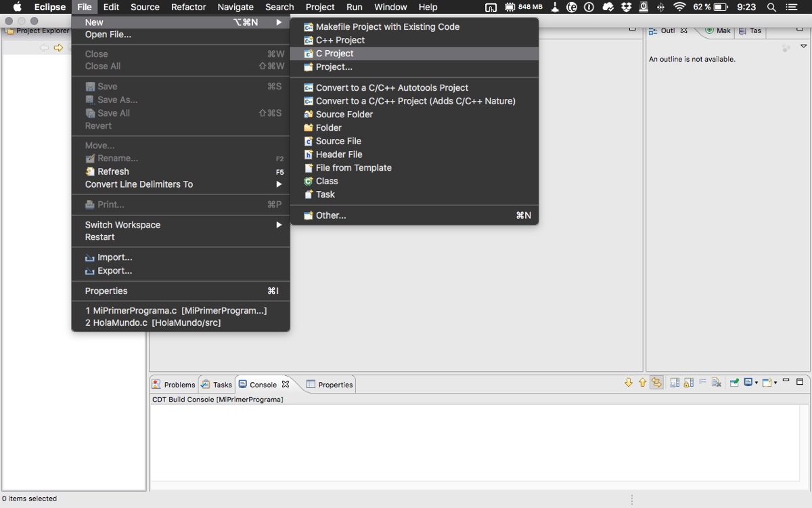Image resolution: width=812 pixels, height=508 pixels.
Task: Switch to the bottom Properties tab
Action: [330, 385]
